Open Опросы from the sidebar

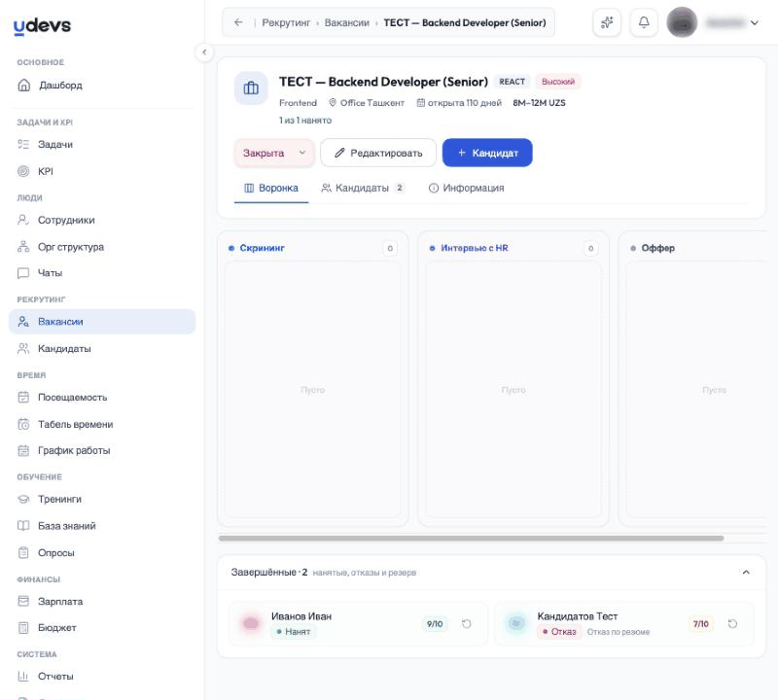(x=102, y=552)
